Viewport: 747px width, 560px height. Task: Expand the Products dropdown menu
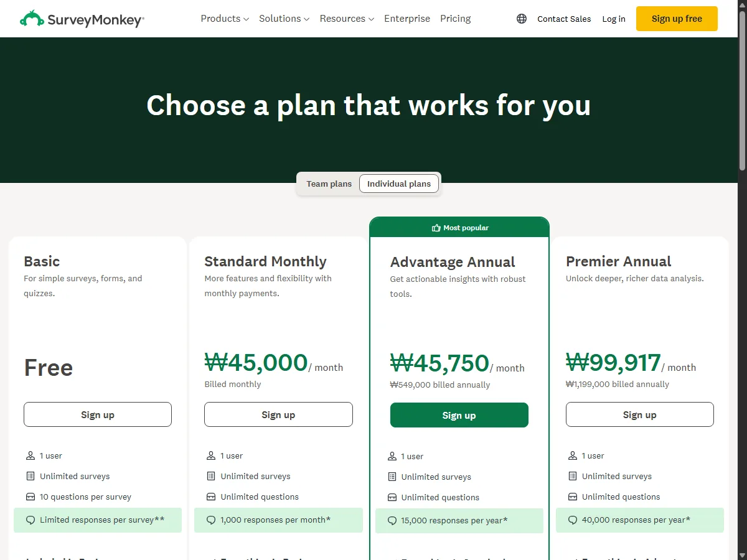tap(225, 19)
